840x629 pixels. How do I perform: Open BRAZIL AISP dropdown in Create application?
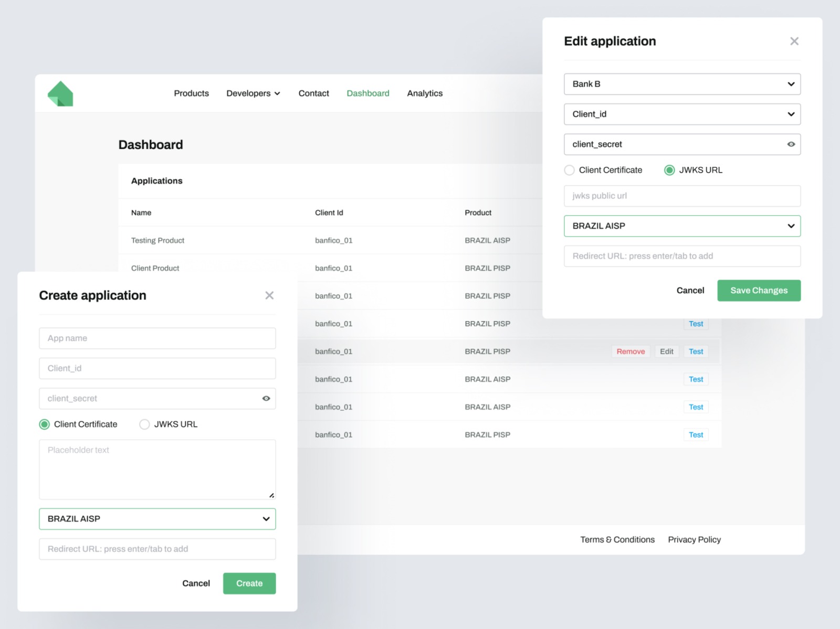(157, 519)
